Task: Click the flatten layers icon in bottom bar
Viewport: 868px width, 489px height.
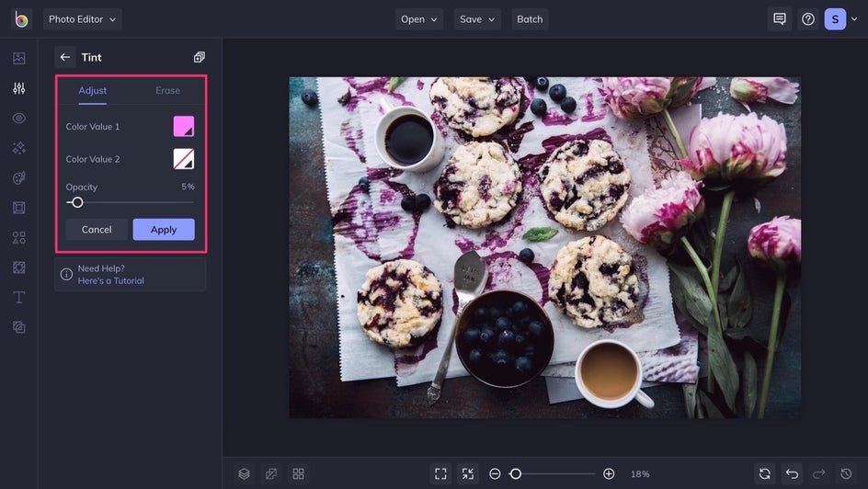Action: [271, 473]
